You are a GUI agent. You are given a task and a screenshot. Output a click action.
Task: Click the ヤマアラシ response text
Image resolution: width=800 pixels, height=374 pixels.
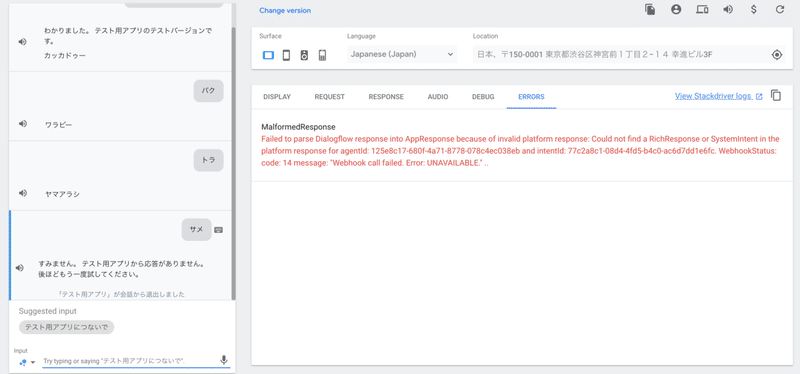62,194
